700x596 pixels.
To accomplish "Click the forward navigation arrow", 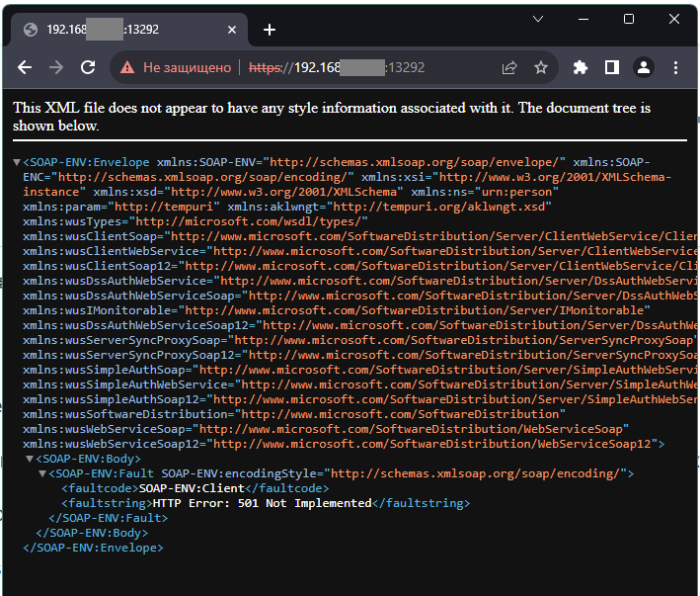I will pyautogui.click(x=56, y=68).
